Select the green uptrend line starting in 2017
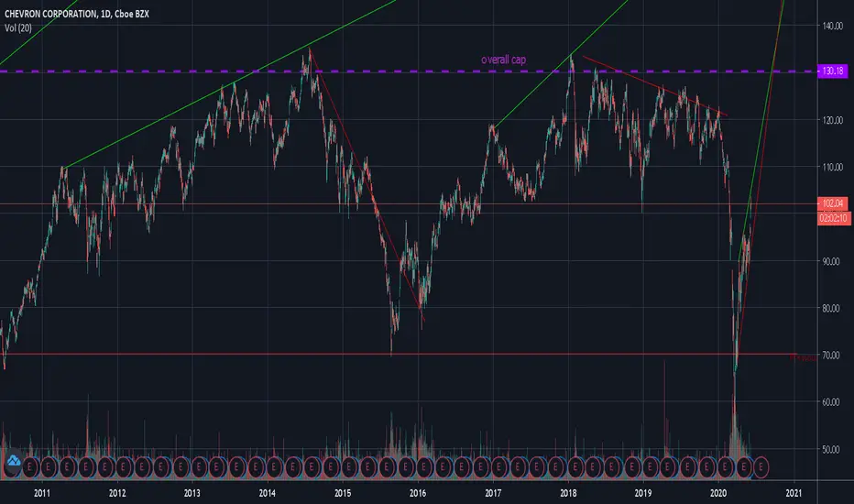This screenshot has height=504, width=854. pos(560,64)
